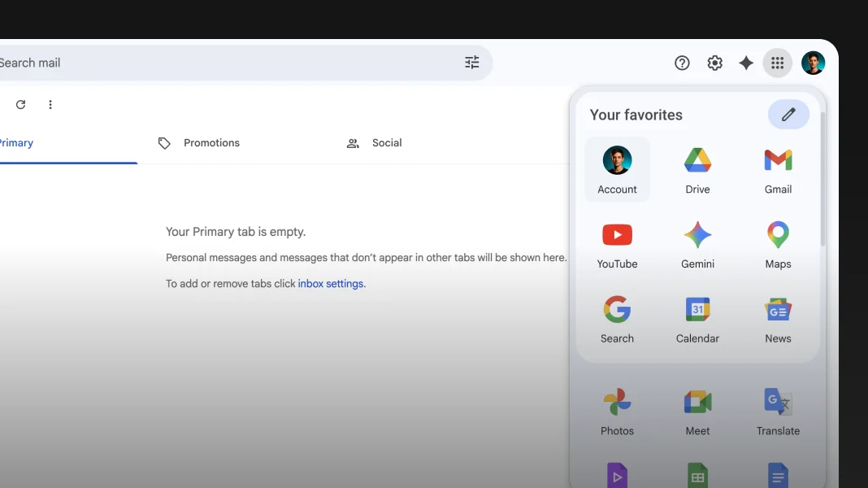Launch YouTube from apps panel
The image size is (868, 488).
coord(617,245)
